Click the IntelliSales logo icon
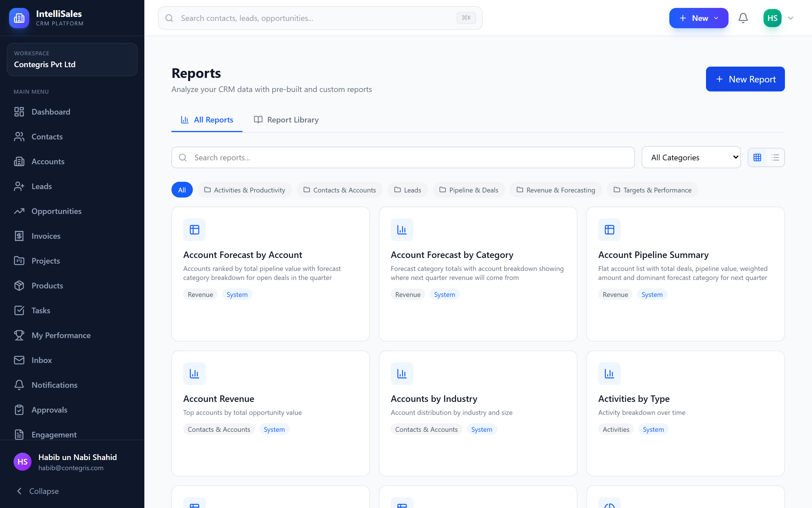Image resolution: width=812 pixels, height=508 pixels. click(19, 18)
